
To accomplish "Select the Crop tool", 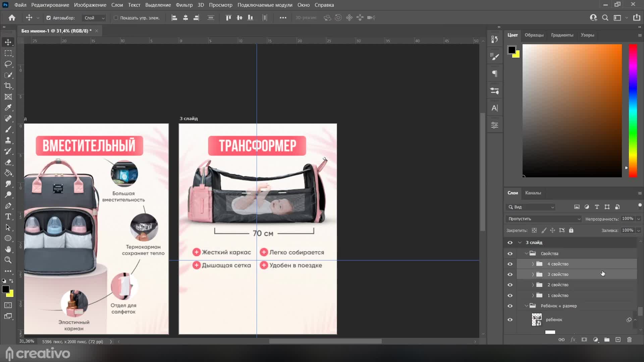I will (x=8, y=86).
